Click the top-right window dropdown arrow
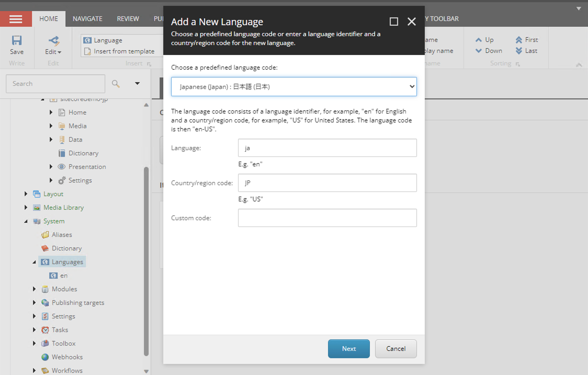 579,8
